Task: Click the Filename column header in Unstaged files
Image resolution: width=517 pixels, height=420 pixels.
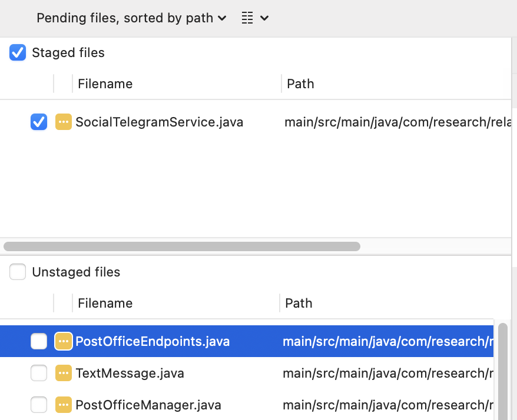Action: coord(105,303)
